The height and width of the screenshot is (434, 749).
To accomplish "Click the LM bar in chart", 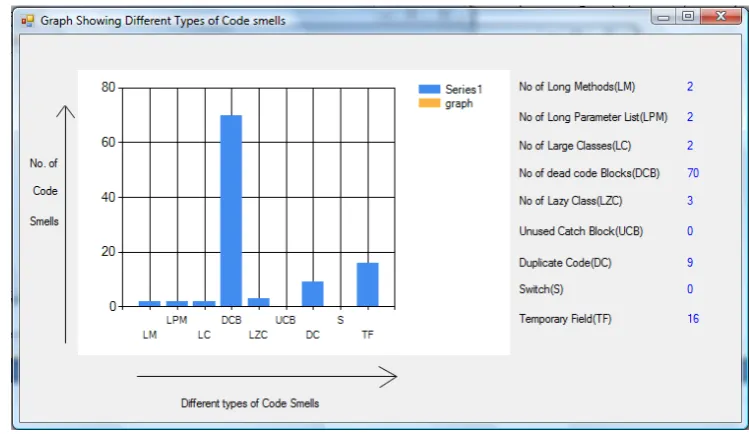I will tap(150, 303).
